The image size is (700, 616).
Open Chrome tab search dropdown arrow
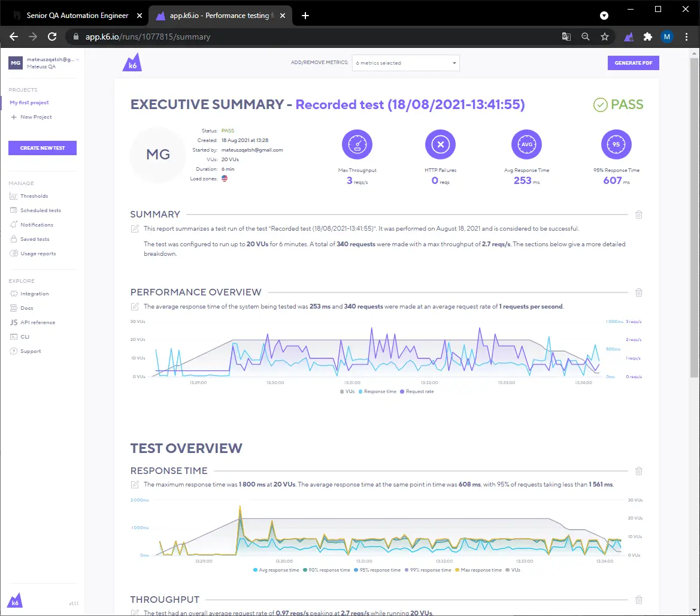[604, 16]
